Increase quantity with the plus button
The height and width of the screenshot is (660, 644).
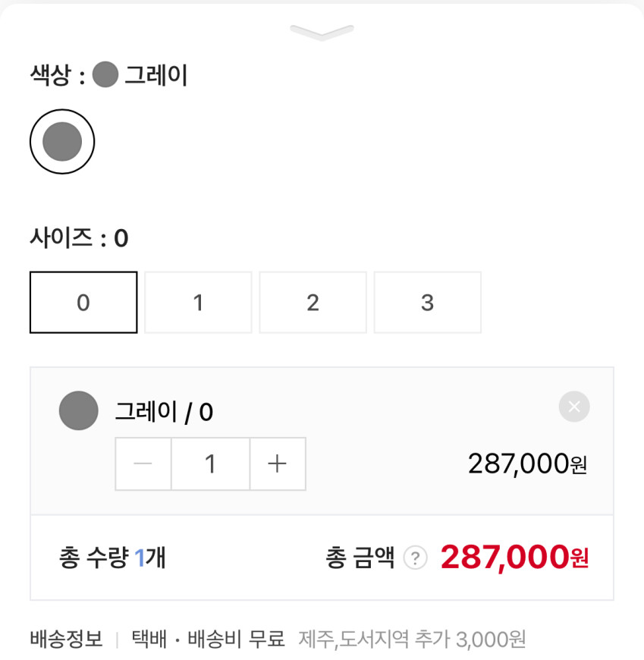click(278, 464)
